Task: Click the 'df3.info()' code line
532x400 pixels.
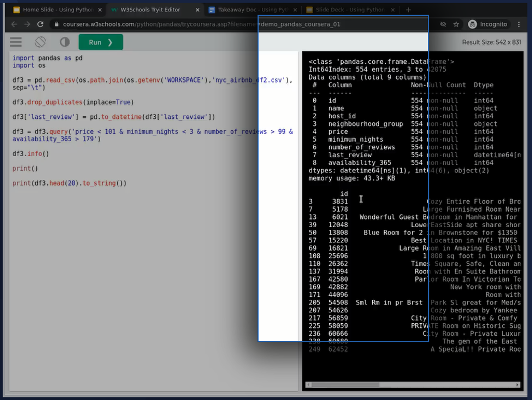Action: tap(31, 154)
